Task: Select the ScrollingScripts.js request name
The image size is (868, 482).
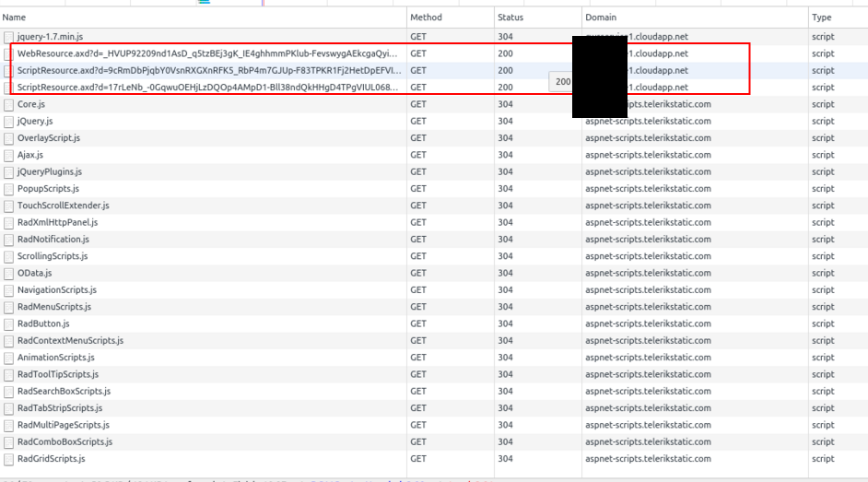Action: tap(53, 256)
